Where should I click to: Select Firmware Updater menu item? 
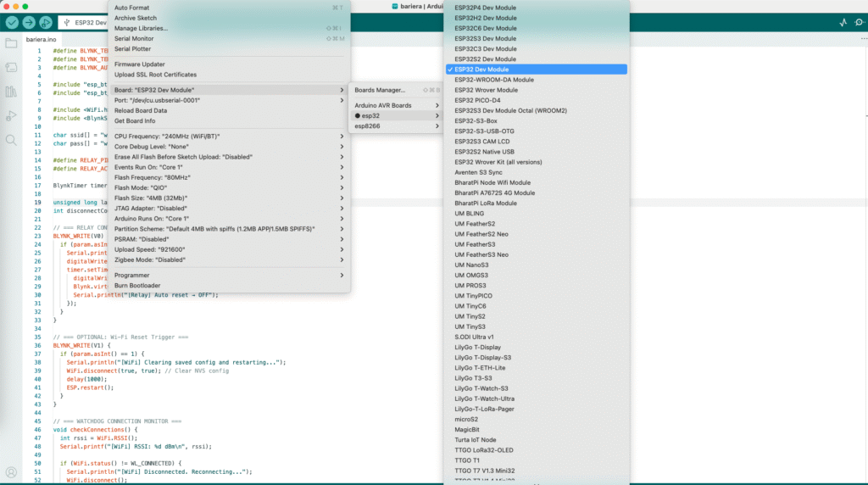[229, 64]
